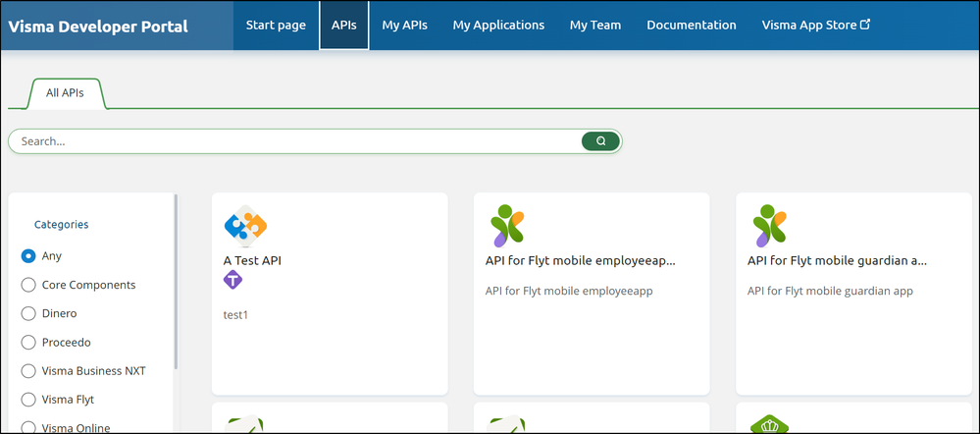Click 'API for Flyt mobile employeeapp' description
980x434 pixels.
[569, 291]
